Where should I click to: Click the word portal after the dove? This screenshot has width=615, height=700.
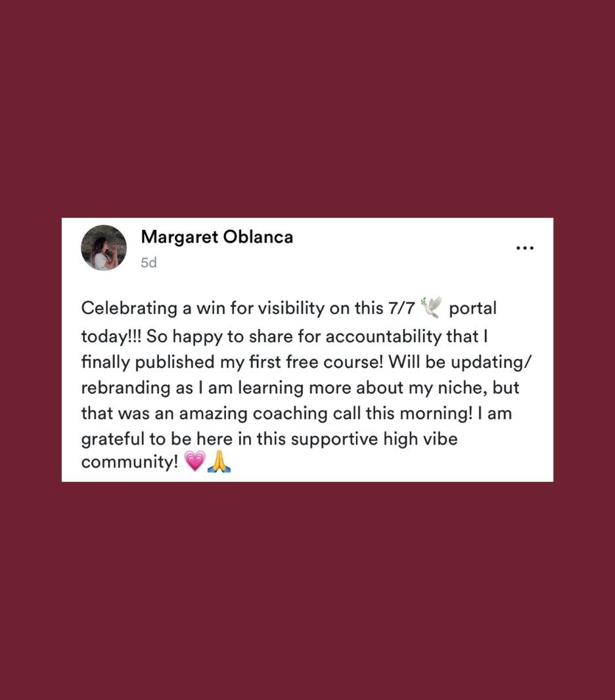coord(472,309)
